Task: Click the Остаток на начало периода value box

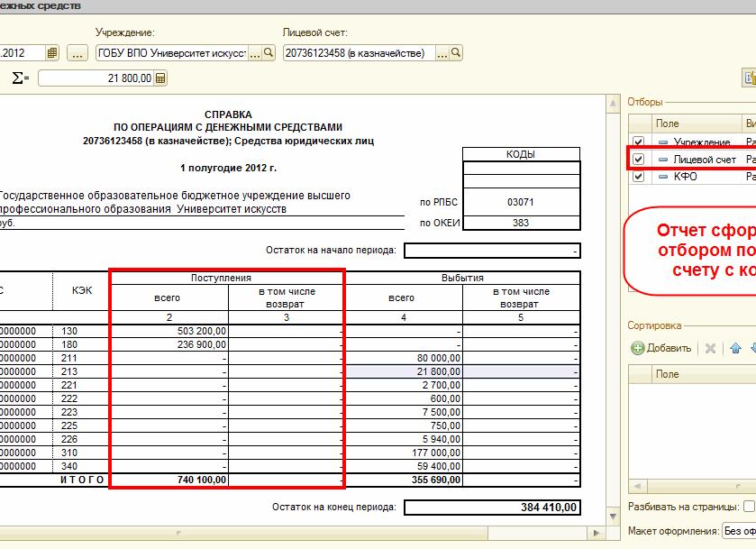Action: point(492,251)
